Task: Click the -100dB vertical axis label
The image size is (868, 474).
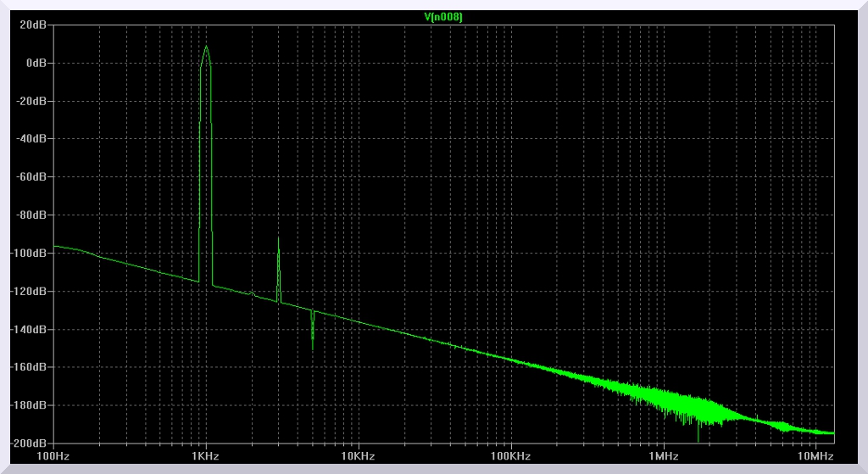Action: pos(31,254)
